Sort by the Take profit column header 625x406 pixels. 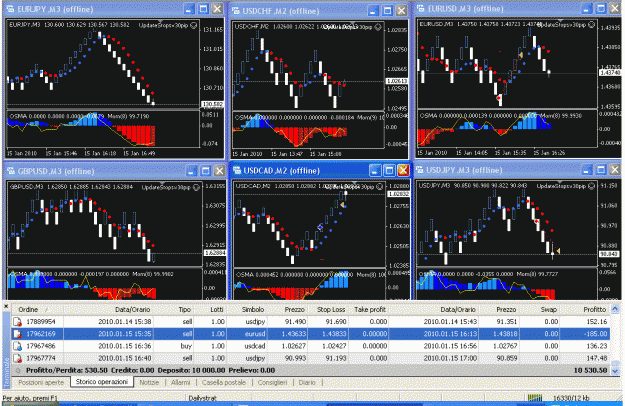(369, 309)
